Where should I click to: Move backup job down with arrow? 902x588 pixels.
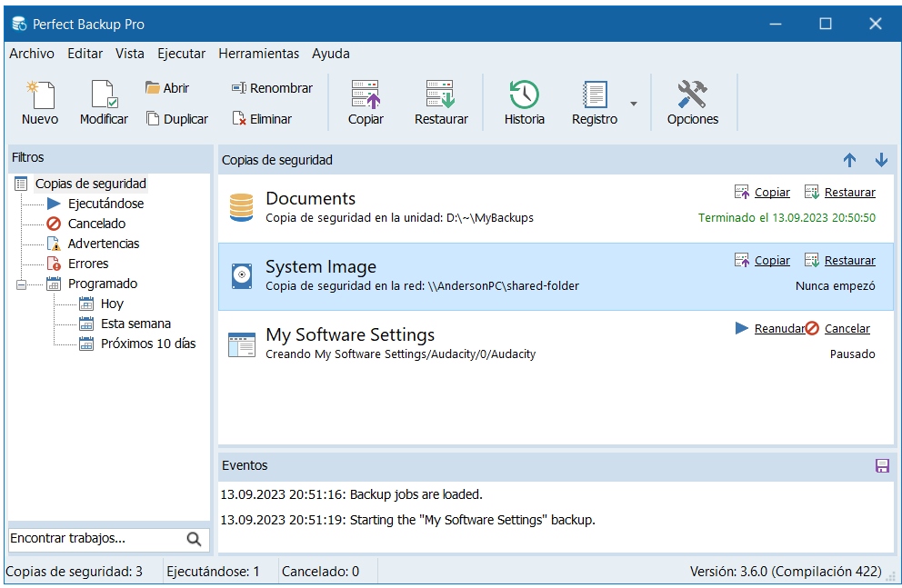[x=881, y=160]
